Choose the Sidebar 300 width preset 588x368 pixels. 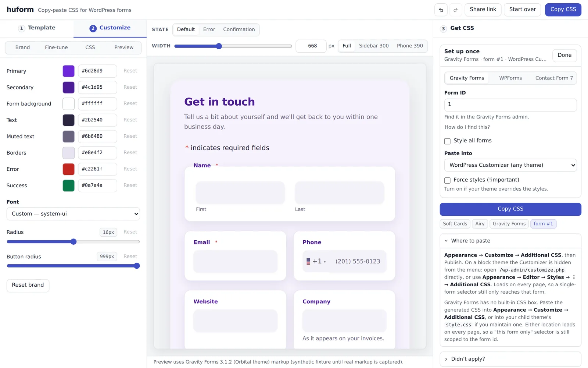[x=374, y=46]
